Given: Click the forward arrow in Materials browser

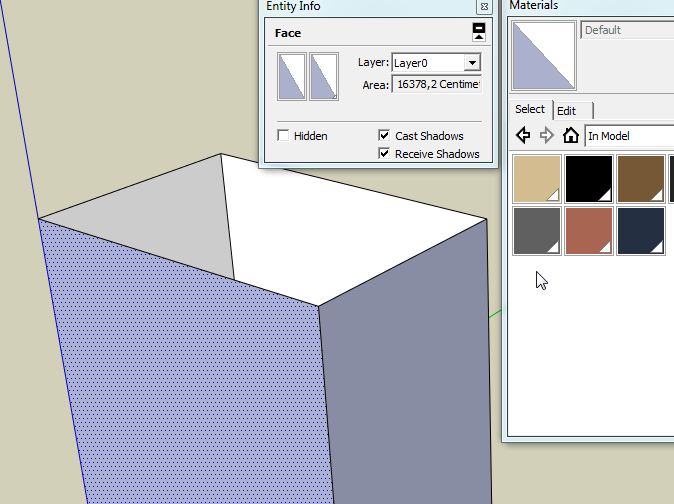Looking at the screenshot, I should pos(546,135).
